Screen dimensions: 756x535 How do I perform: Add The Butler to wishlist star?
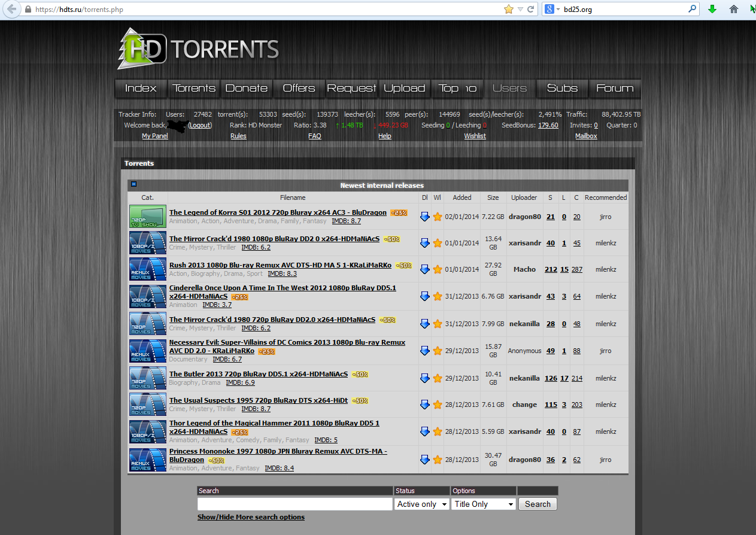tap(438, 378)
